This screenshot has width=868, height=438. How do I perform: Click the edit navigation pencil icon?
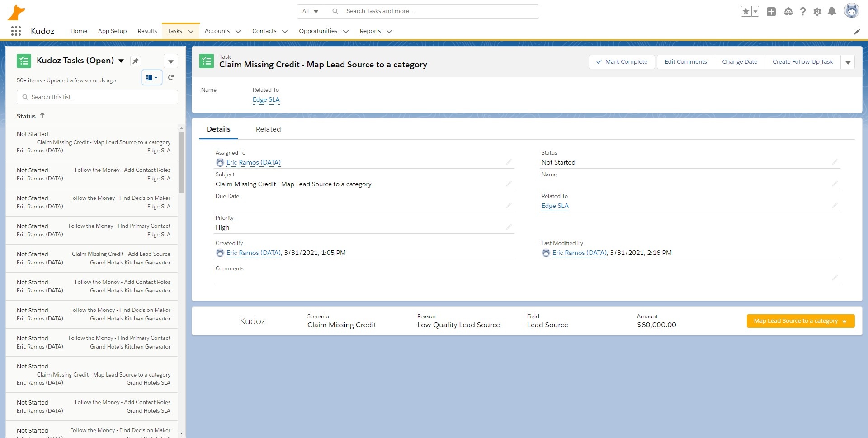[x=857, y=31]
